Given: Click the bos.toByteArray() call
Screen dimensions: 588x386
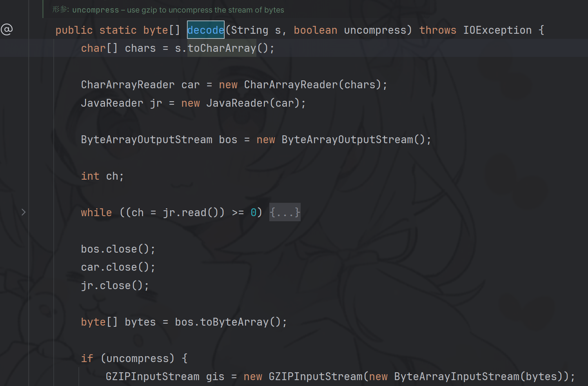Looking at the screenshot, I should 230,322.
